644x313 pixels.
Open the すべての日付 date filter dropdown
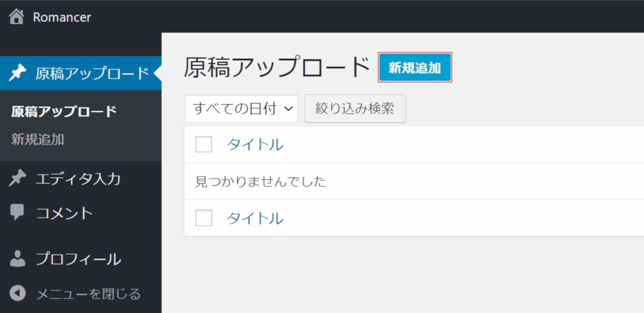pyautogui.click(x=241, y=108)
